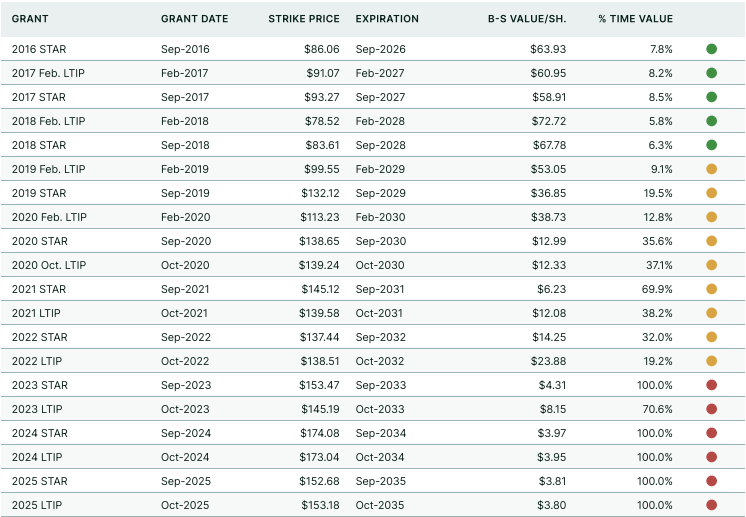Click the Feb-2027 expiration cell
Screen dimensions: 746x517
[x=380, y=73]
